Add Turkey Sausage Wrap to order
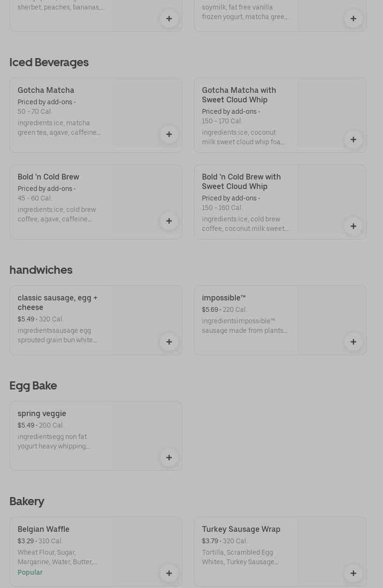383x588 pixels. tap(353, 573)
